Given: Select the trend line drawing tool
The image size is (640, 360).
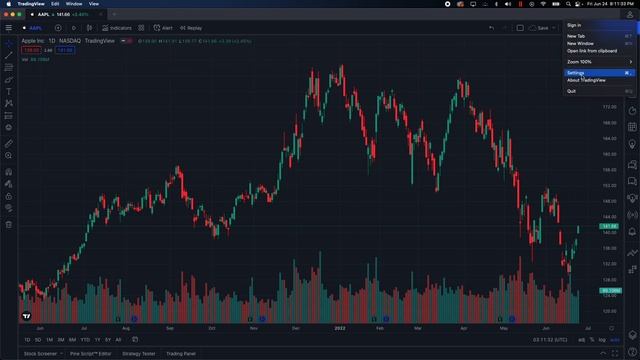Looking at the screenshot, I should 9,55.
